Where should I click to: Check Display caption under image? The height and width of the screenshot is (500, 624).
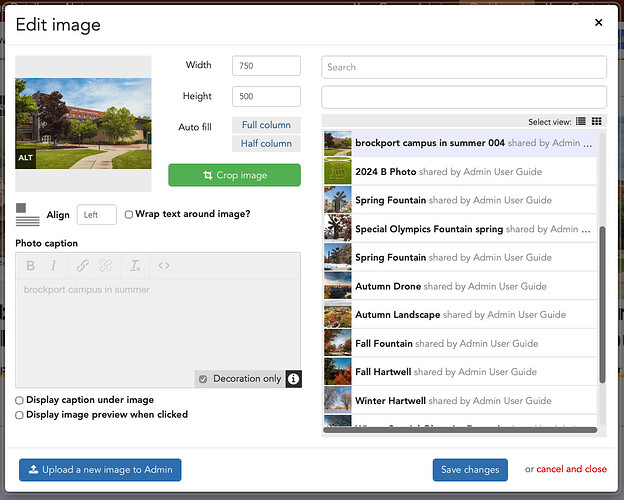pos(20,400)
